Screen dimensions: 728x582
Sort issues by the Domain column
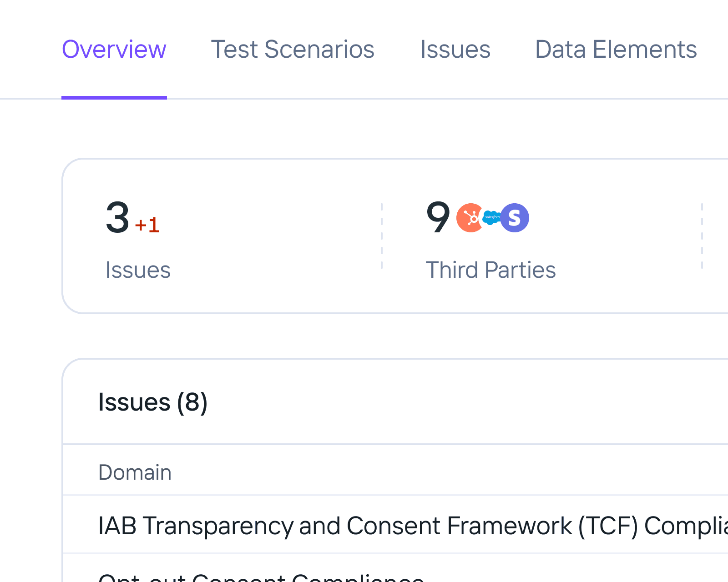tap(135, 472)
